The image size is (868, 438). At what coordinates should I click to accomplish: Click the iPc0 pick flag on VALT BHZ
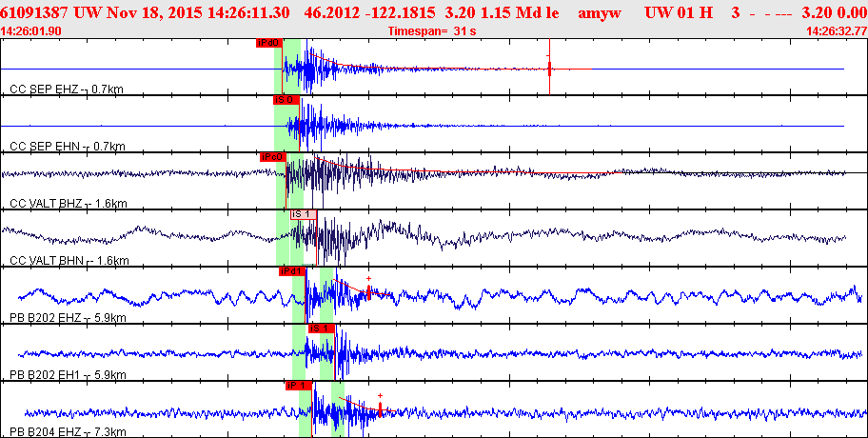[273, 157]
